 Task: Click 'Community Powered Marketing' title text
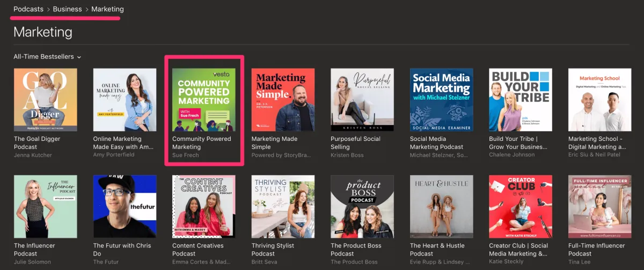[x=202, y=142]
